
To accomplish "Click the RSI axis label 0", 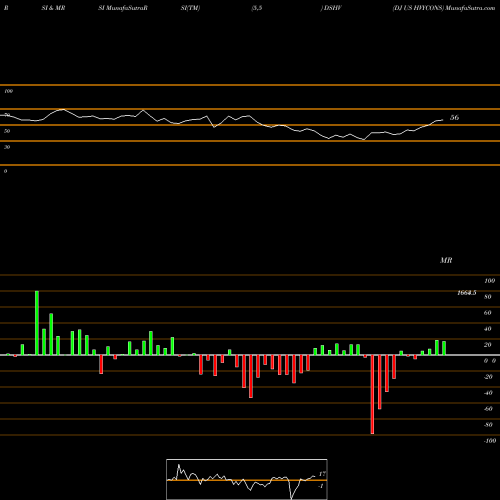I will 5,171.
